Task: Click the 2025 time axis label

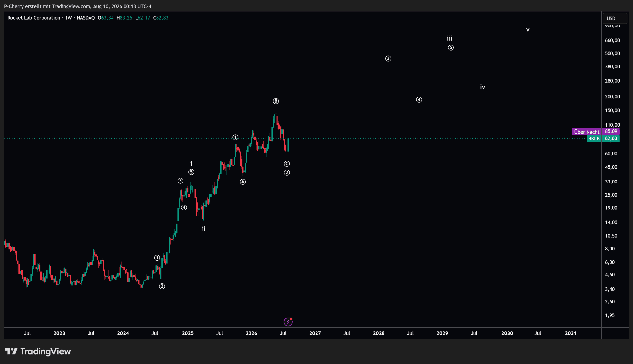Action: pos(188,333)
